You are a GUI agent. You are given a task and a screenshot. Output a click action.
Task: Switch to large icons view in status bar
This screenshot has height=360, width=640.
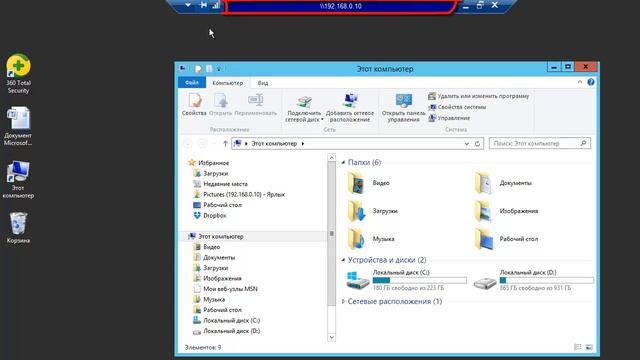tap(589, 347)
